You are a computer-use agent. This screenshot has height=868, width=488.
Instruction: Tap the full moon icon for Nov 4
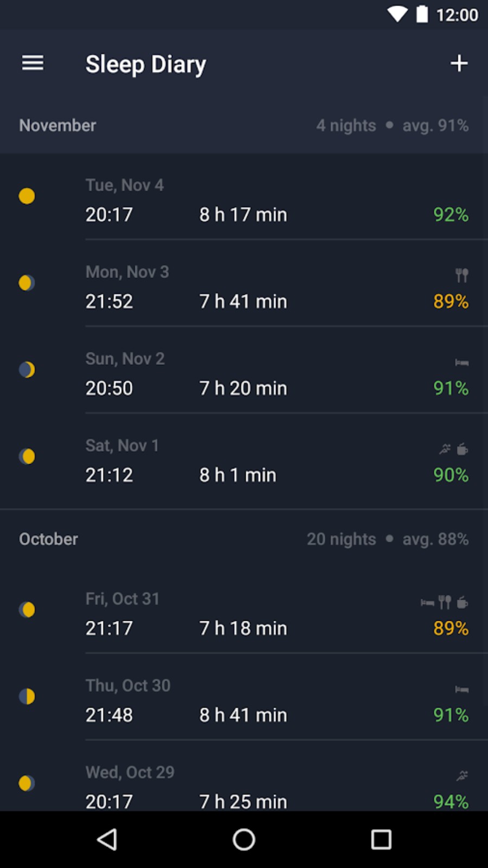coord(27,196)
